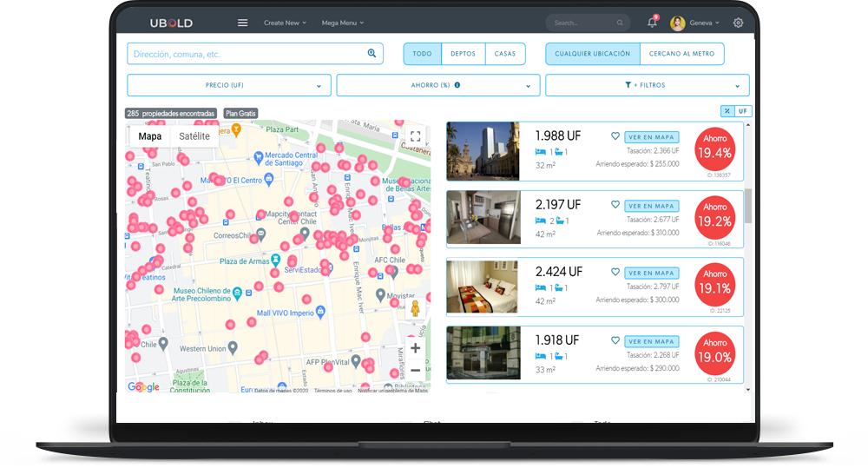The height and width of the screenshot is (468, 868).
Task: Open the Create New dropdown
Action: (x=285, y=23)
